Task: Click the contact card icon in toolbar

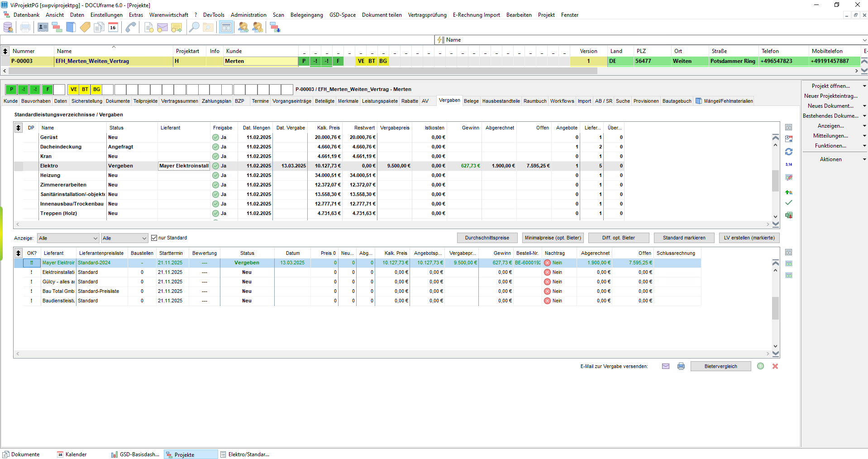Action: click(x=43, y=27)
